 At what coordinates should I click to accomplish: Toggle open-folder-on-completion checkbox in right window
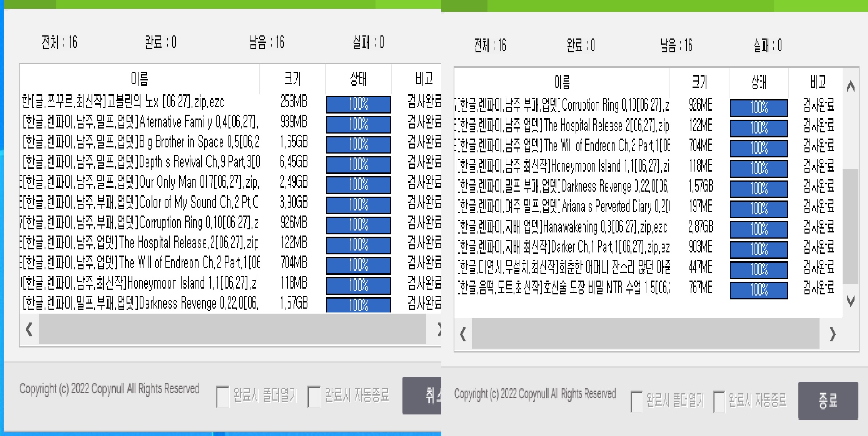pos(637,401)
